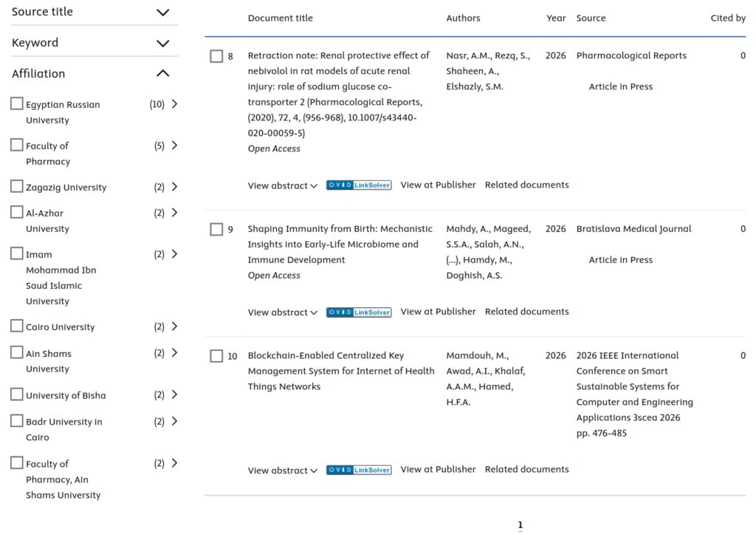
Task: Click OVID LinkSolver icon for document 9
Action: (359, 312)
